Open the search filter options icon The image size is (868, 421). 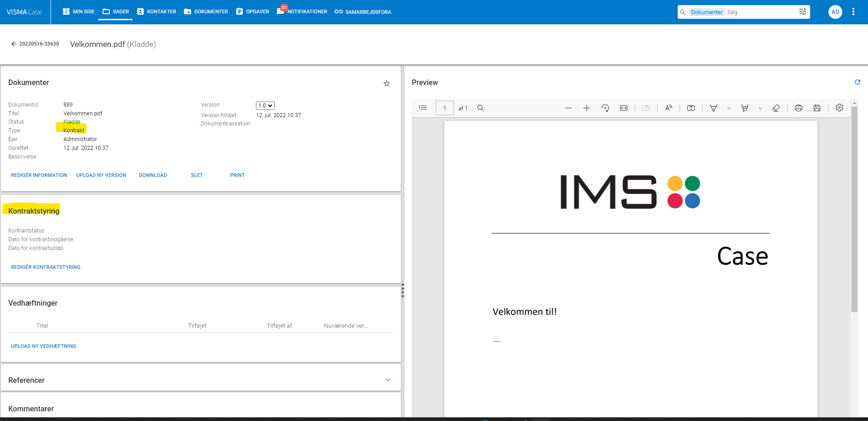pyautogui.click(x=803, y=12)
